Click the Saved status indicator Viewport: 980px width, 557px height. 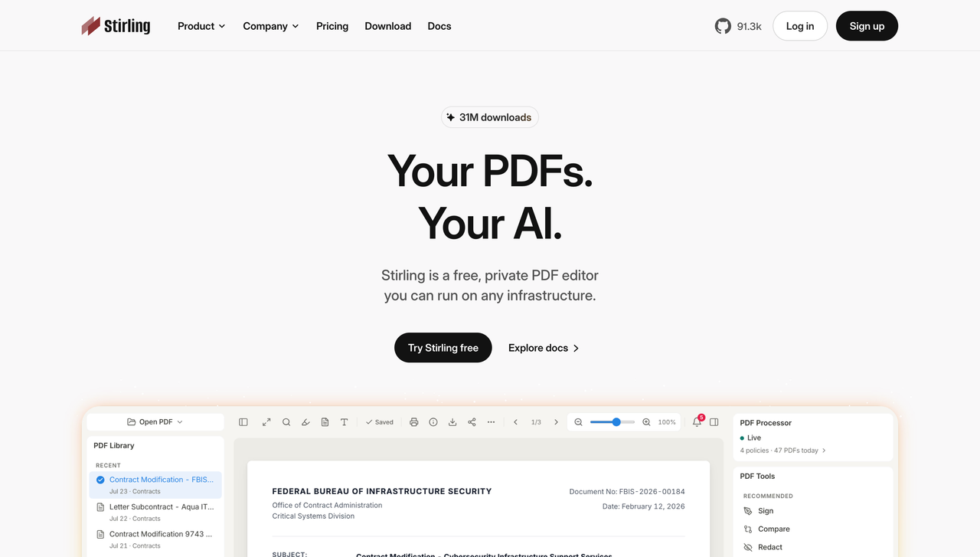coord(380,422)
